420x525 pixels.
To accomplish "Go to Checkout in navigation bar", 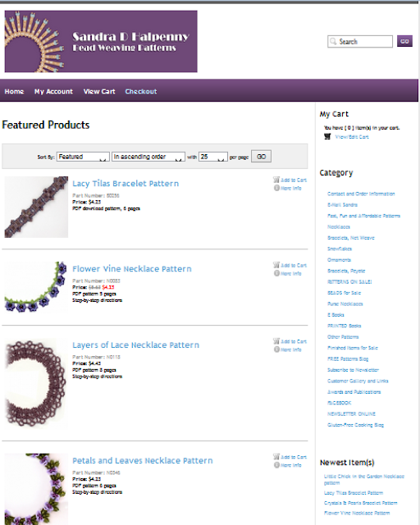I will pyautogui.click(x=141, y=91).
